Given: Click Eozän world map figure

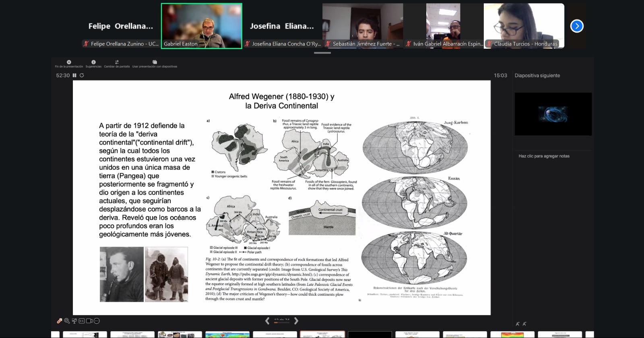Looking at the screenshot, I should click(415, 203).
